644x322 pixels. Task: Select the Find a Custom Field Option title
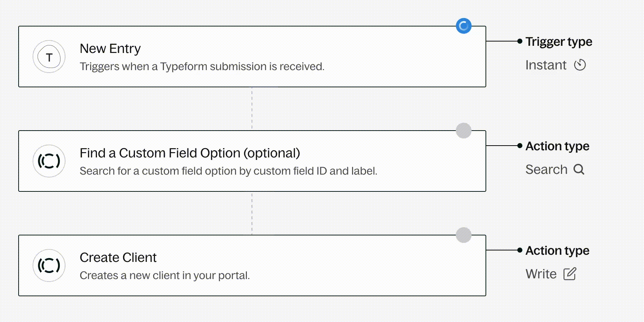tap(190, 153)
